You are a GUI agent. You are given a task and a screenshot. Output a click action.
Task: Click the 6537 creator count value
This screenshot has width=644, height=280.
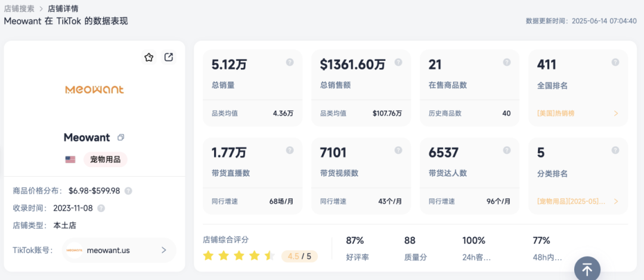[444, 153]
